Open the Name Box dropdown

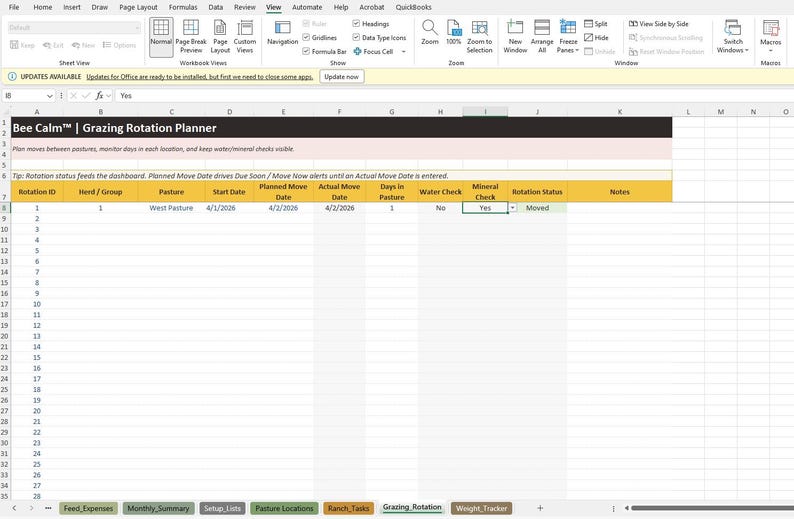[x=50, y=96]
